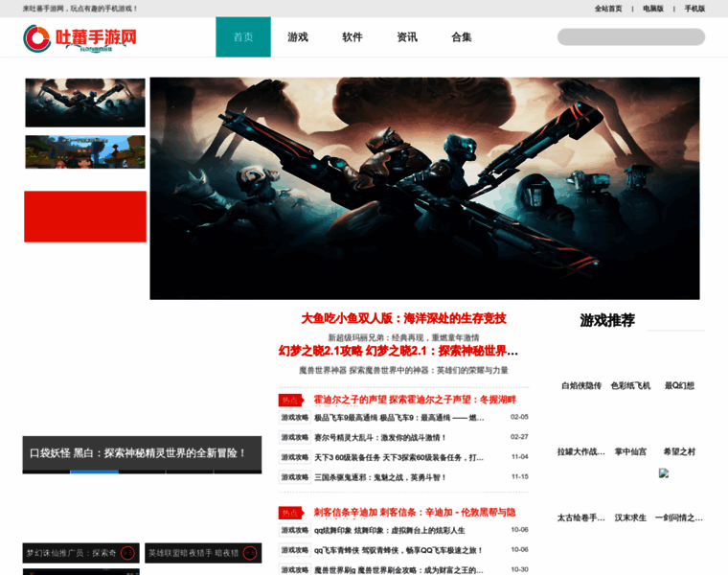The image size is (728, 575).
Task: Click the 热点 tag beside 刺客信条辛迪加
Action: tap(290, 513)
